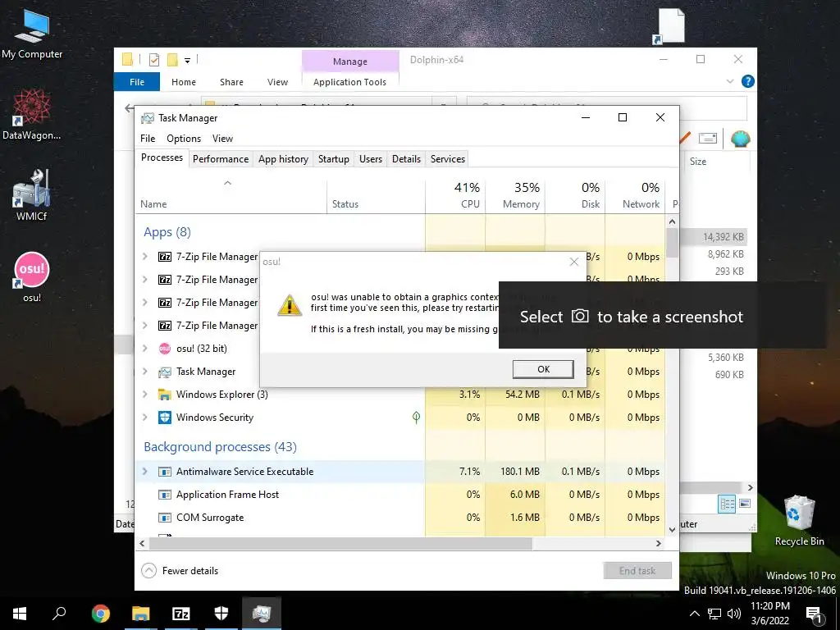Switch Explorer to large icons view
Screen dimensions: 840x630
745,504
